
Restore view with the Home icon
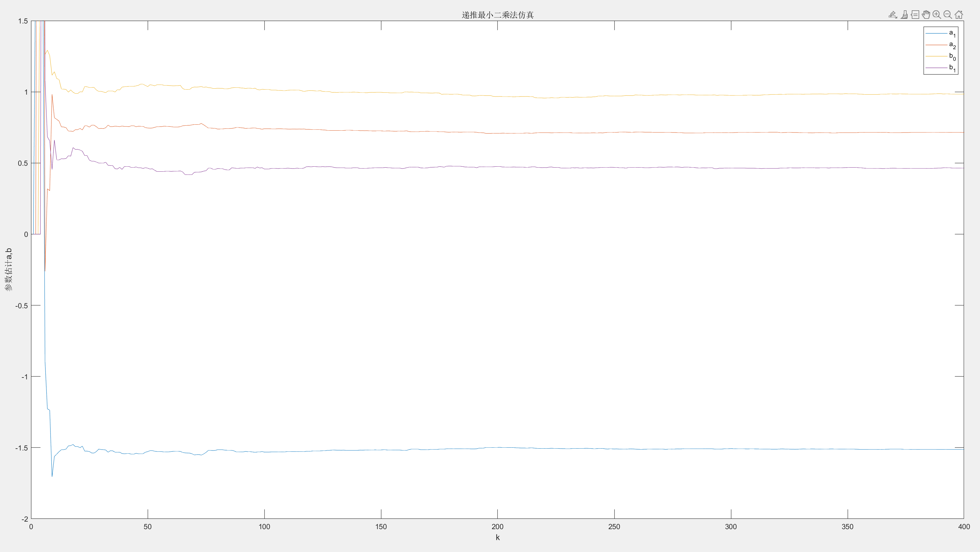click(959, 15)
